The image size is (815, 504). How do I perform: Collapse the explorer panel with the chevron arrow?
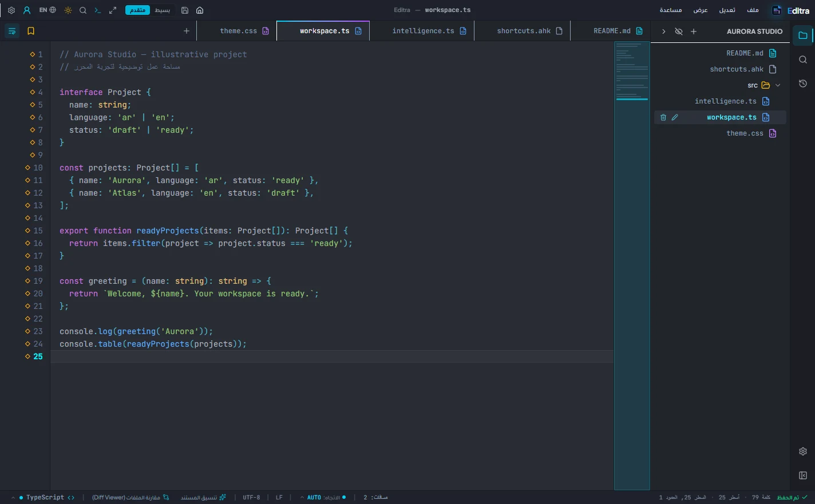[664, 31]
